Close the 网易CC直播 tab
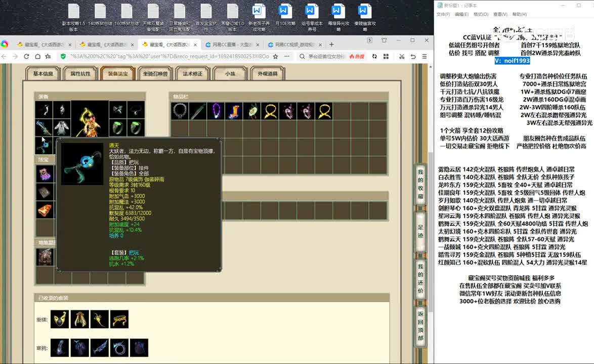 tap(258, 44)
